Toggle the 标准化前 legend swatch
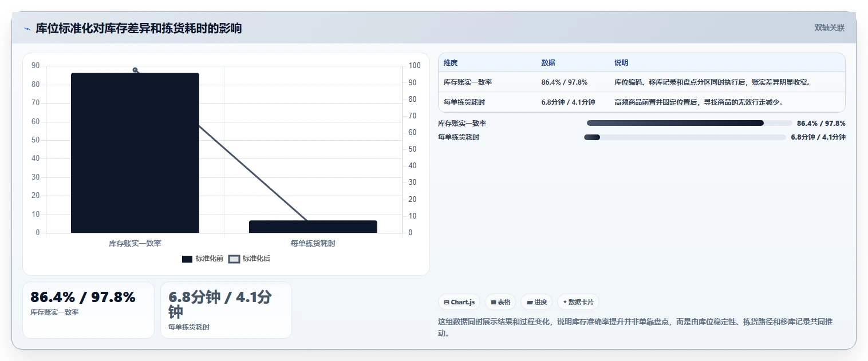Viewport: 868px width, 361px height. tap(187, 259)
